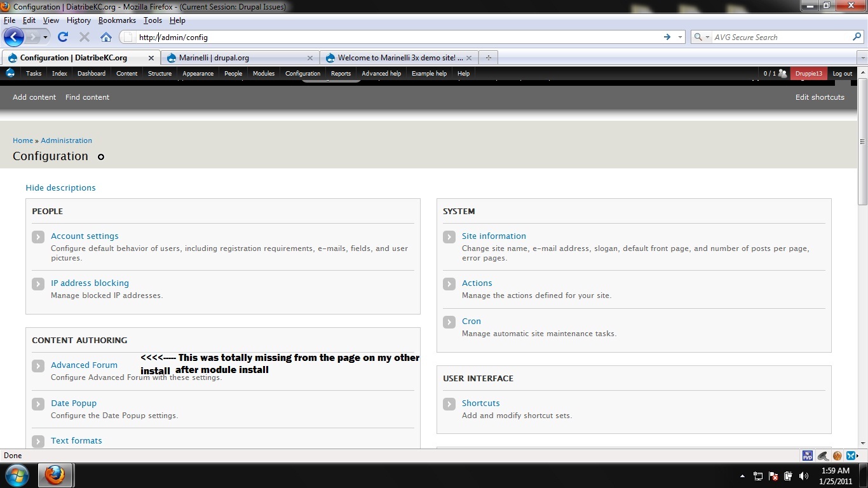Open contextual help beside the Configuration heading
The width and height of the screenshot is (868, 488).
(101, 157)
